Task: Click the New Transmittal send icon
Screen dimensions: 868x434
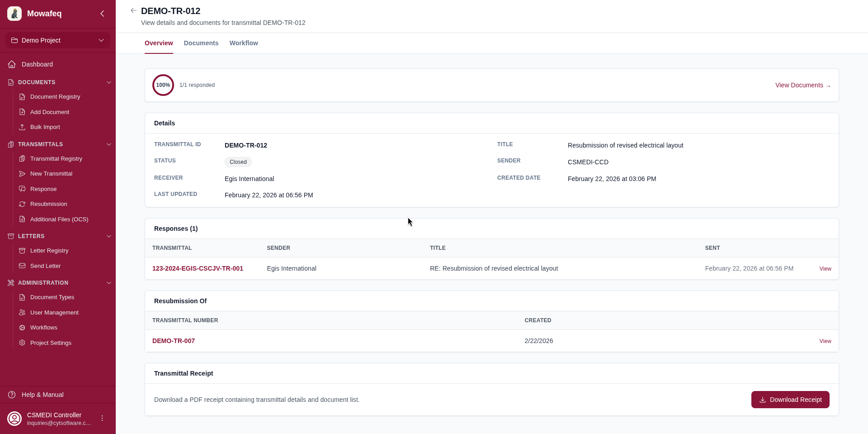Action: point(22,174)
